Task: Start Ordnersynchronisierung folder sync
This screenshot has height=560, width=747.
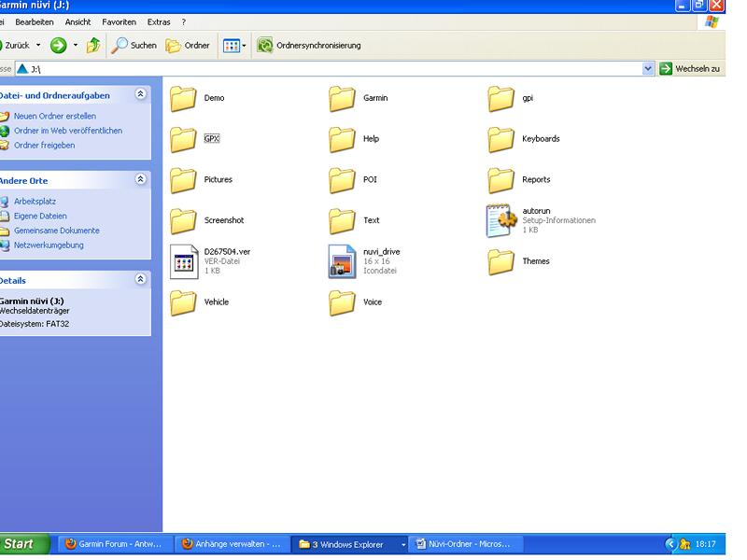Action: [x=309, y=46]
